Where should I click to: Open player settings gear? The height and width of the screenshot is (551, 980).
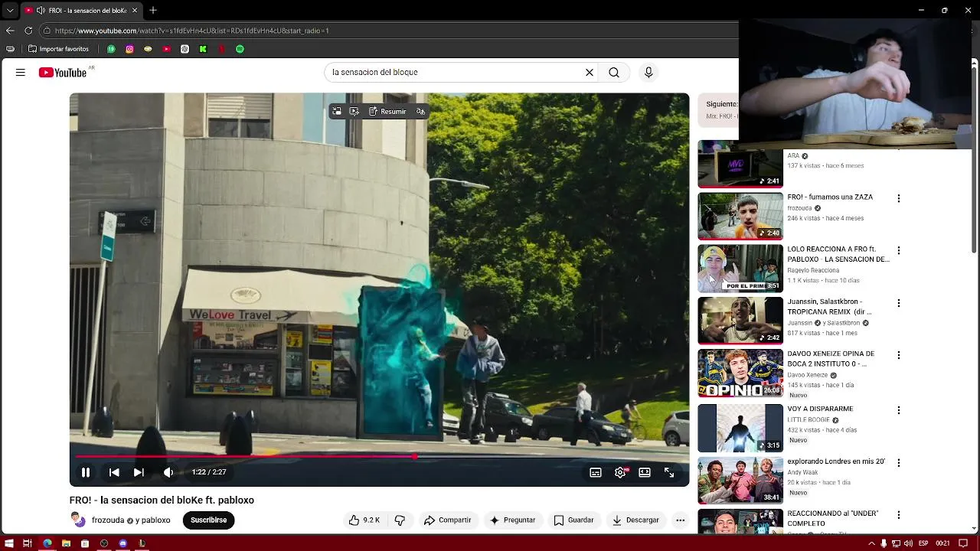pos(620,472)
